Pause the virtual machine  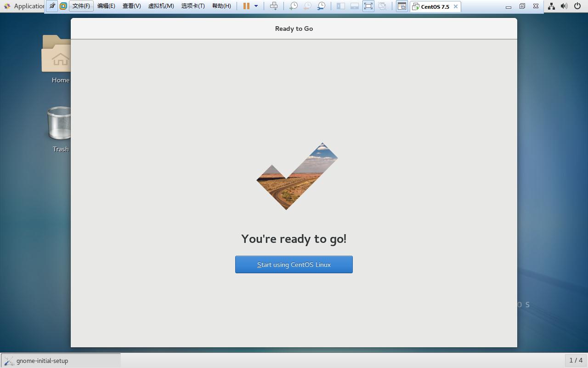pyautogui.click(x=246, y=6)
